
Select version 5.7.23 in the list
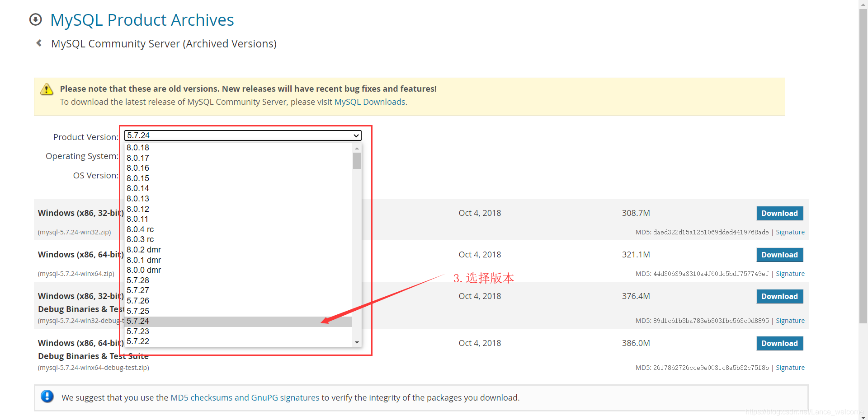(238, 331)
